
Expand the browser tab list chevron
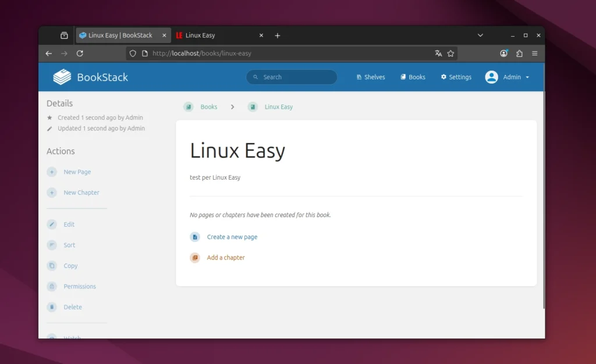coord(480,35)
